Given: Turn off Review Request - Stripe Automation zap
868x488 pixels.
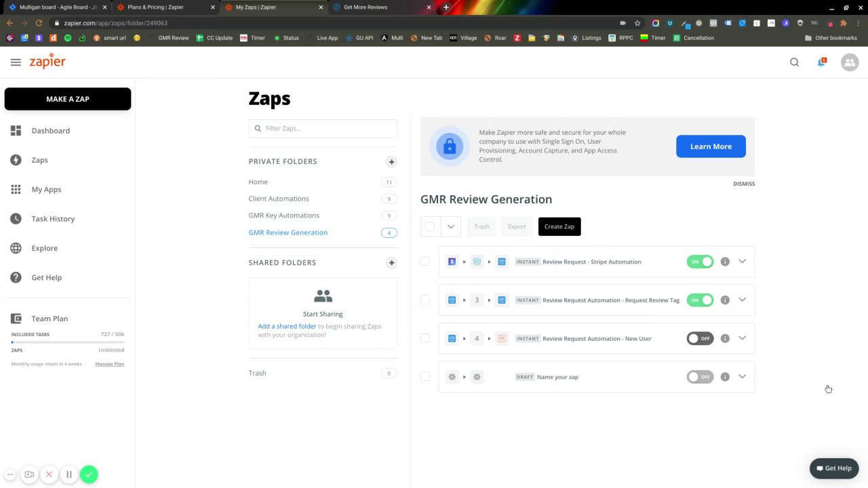Looking at the screenshot, I should 700,262.
